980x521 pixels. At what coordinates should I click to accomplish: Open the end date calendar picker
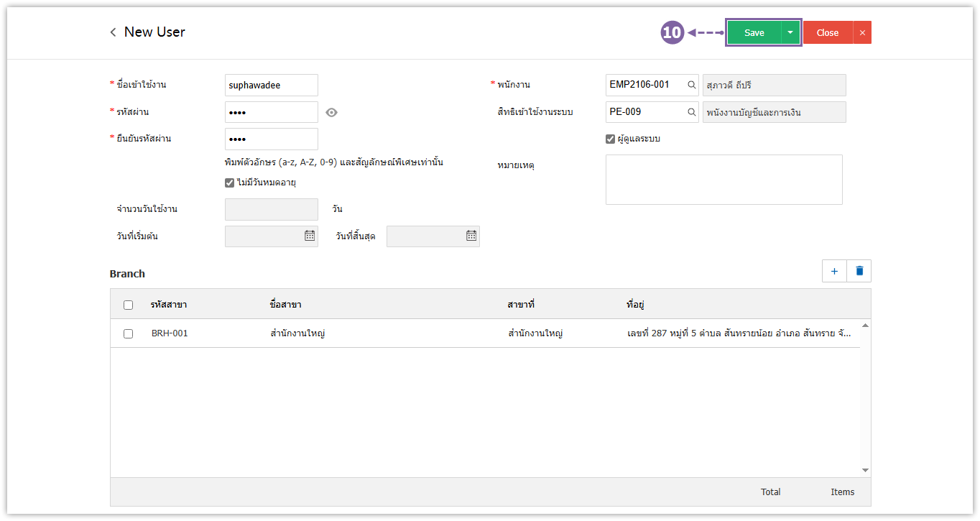coord(471,236)
